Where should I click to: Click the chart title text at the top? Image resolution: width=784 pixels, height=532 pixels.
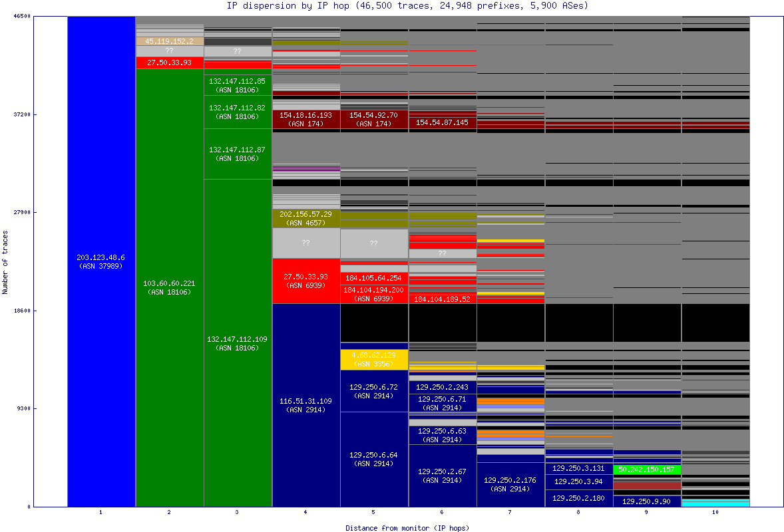(x=392, y=6)
